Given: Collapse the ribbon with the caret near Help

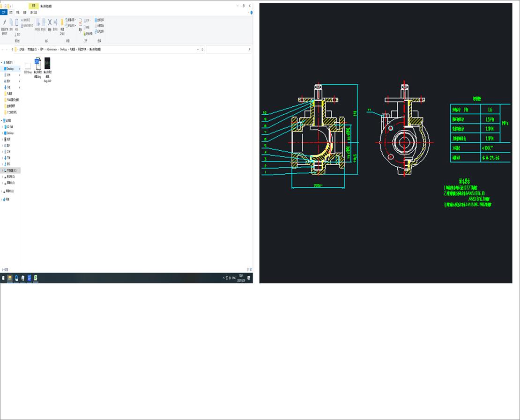Looking at the screenshot, I should coord(248,12).
